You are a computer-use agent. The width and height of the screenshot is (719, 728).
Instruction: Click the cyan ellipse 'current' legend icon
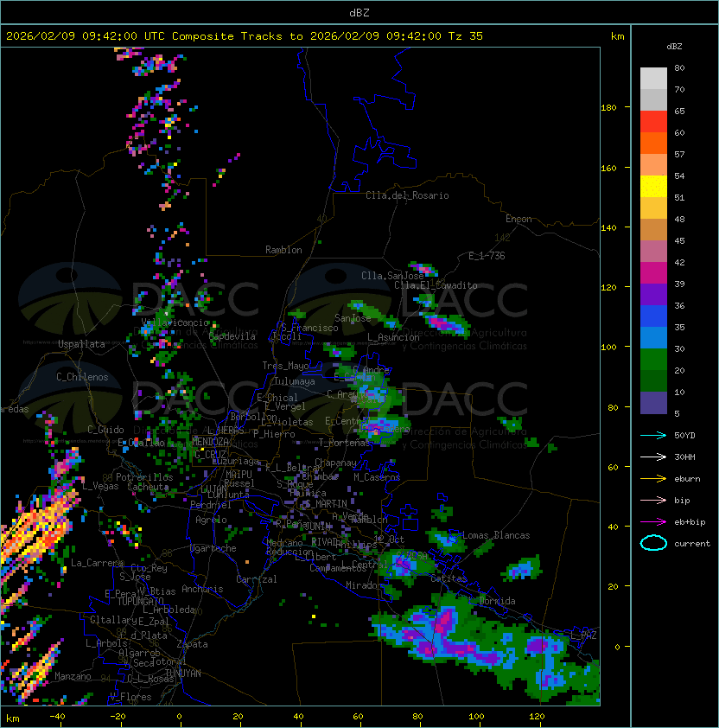[653, 543]
